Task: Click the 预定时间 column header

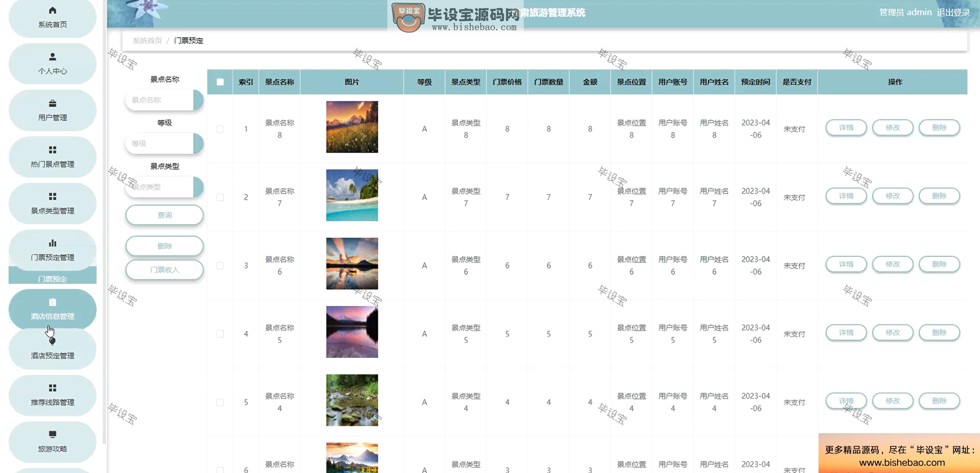Action: pyautogui.click(x=756, y=82)
